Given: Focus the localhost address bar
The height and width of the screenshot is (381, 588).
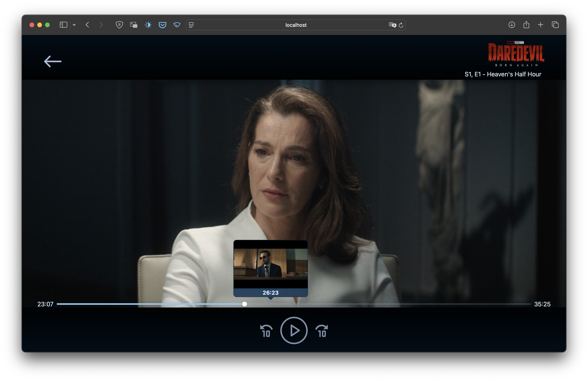Looking at the screenshot, I should tap(296, 25).
